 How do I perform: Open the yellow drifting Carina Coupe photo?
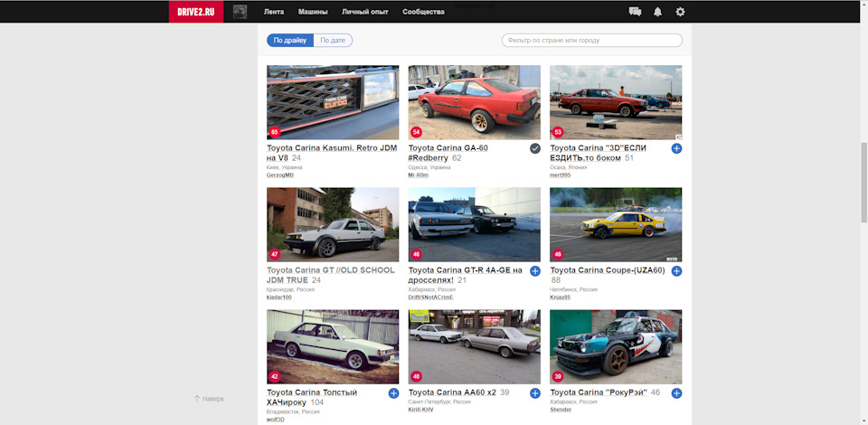(x=616, y=224)
